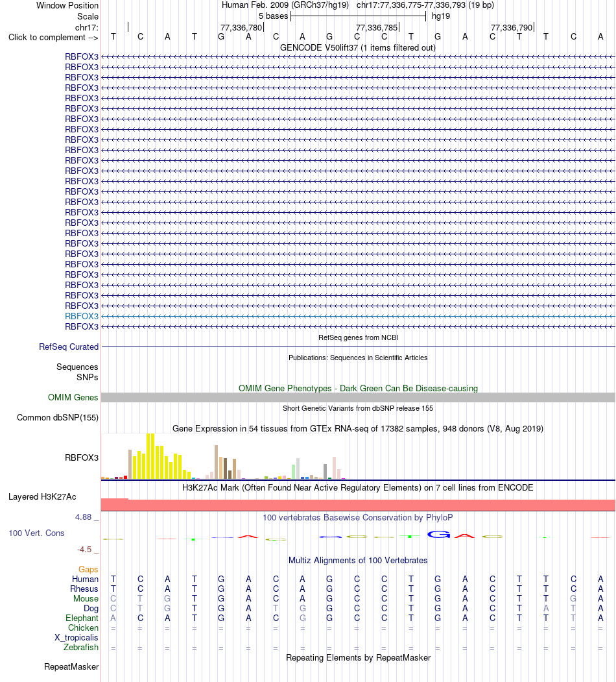Click the RefSeq Curated intron line

point(358,347)
